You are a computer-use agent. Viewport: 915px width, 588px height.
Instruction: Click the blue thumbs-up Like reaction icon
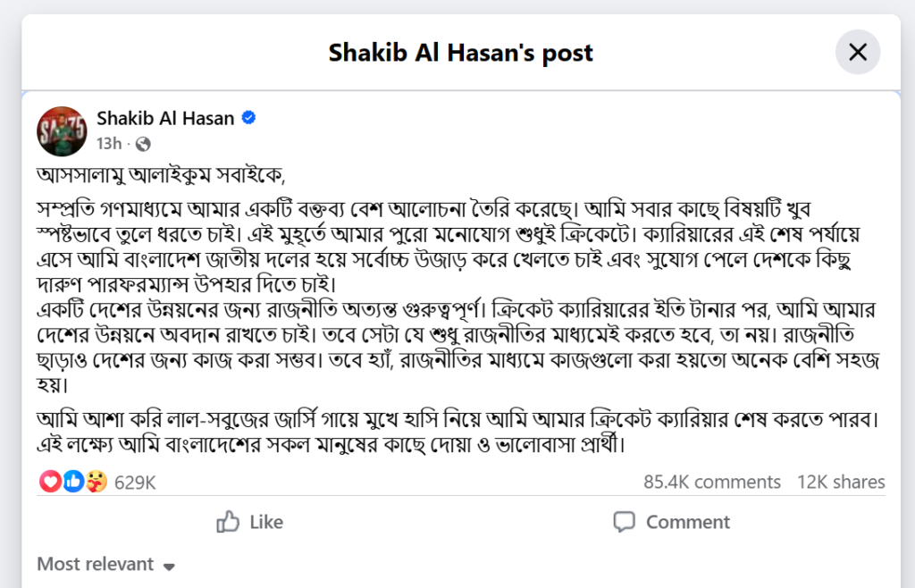coord(71,481)
